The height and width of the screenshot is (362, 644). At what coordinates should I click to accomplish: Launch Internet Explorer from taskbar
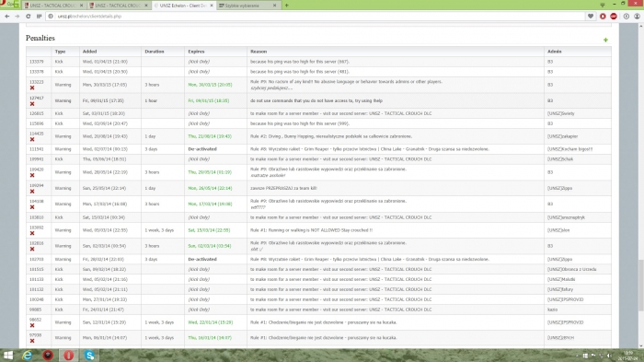[x=28, y=355]
